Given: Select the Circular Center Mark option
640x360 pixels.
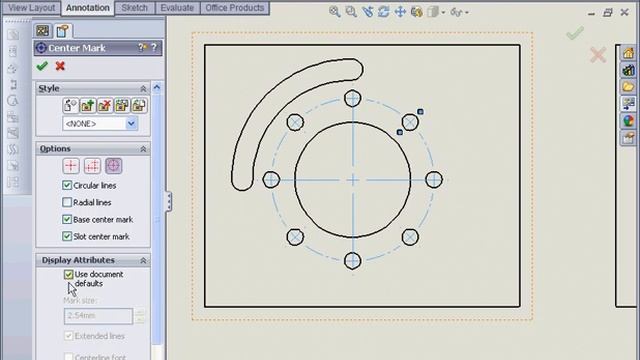Looking at the screenshot, I should pyautogui.click(x=113, y=166).
